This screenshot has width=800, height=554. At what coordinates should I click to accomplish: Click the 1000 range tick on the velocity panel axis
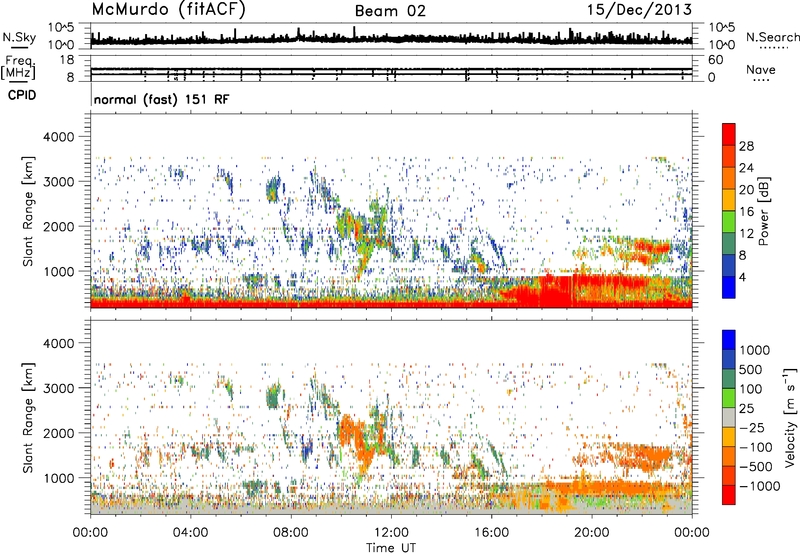(59, 479)
